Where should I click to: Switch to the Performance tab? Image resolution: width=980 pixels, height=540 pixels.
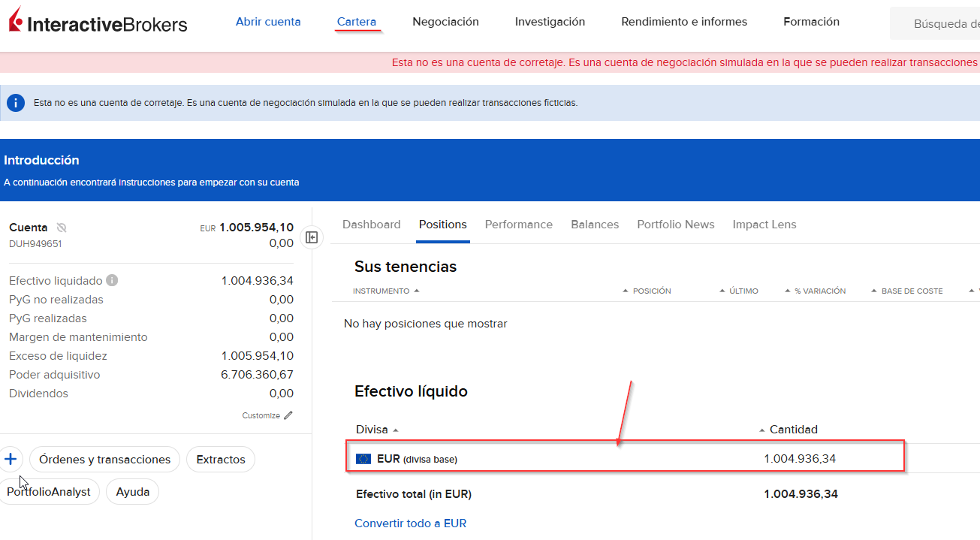click(518, 224)
